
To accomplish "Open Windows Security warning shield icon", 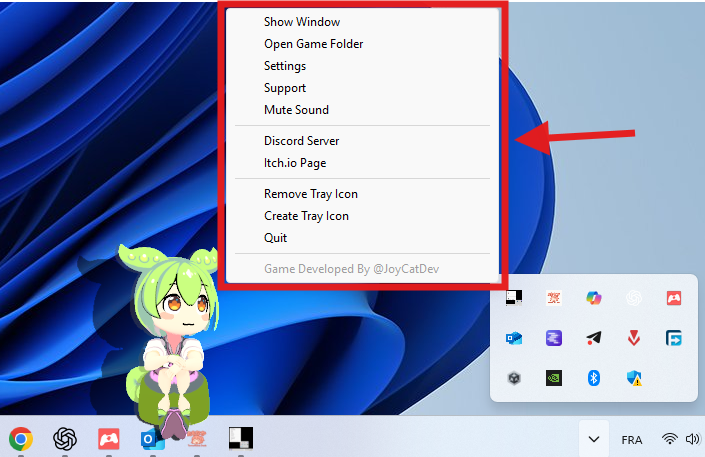I will click(x=634, y=378).
